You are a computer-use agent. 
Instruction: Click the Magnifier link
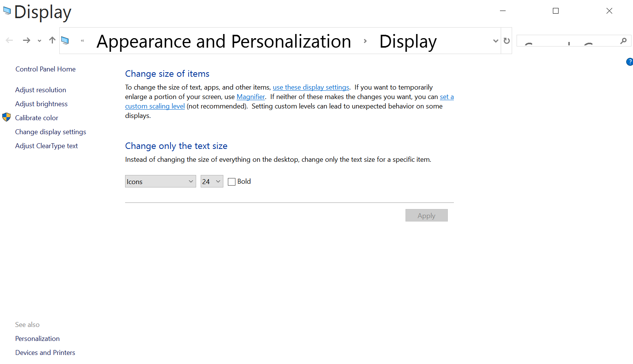[251, 97]
